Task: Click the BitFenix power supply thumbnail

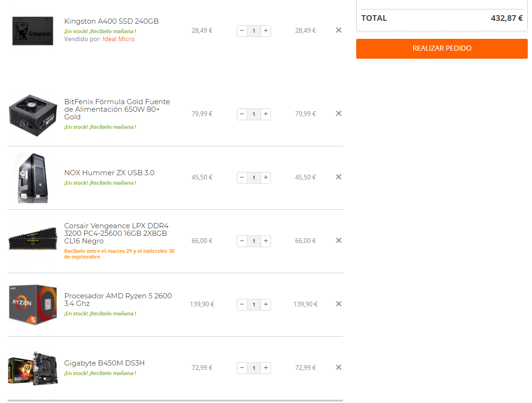Action: point(33,116)
